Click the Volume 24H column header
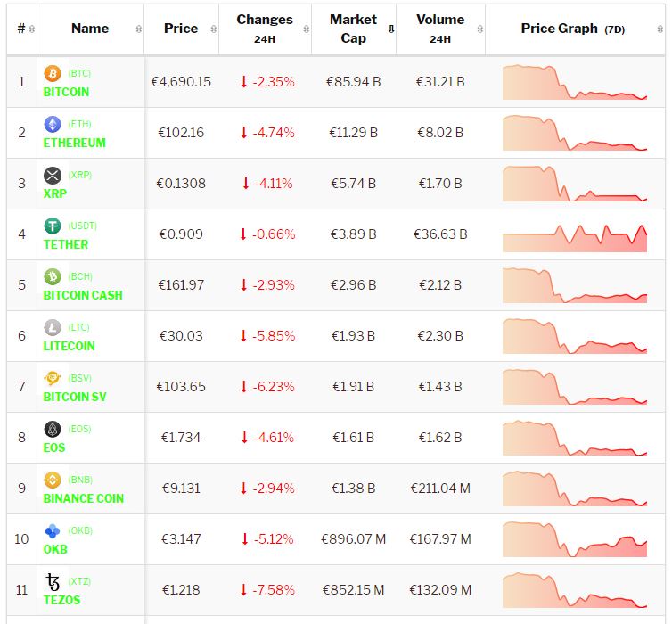Screen dimensions: 672x624 point(439,29)
